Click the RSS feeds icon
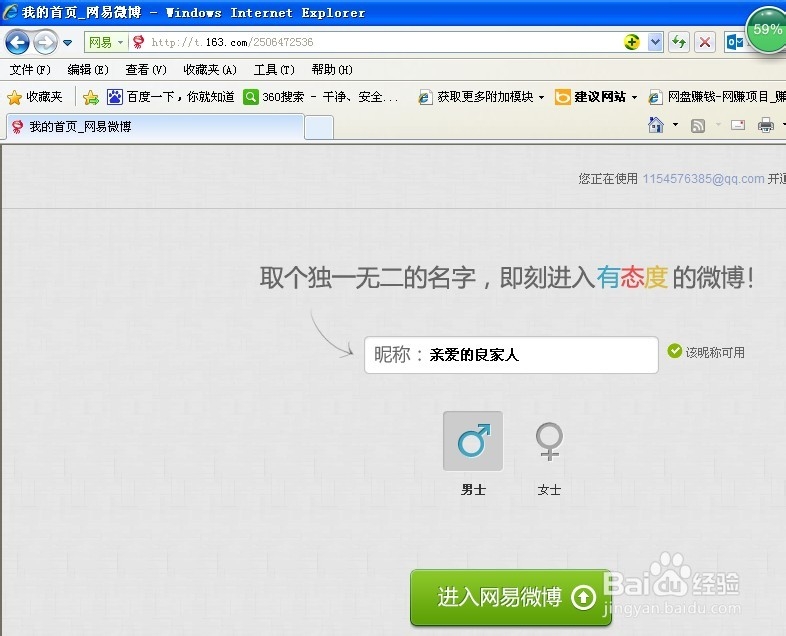Viewport: 786px width, 636px height. (x=698, y=126)
